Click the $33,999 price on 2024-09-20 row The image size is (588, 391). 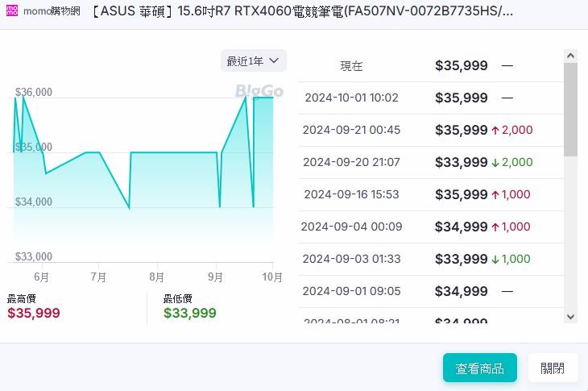462,163
